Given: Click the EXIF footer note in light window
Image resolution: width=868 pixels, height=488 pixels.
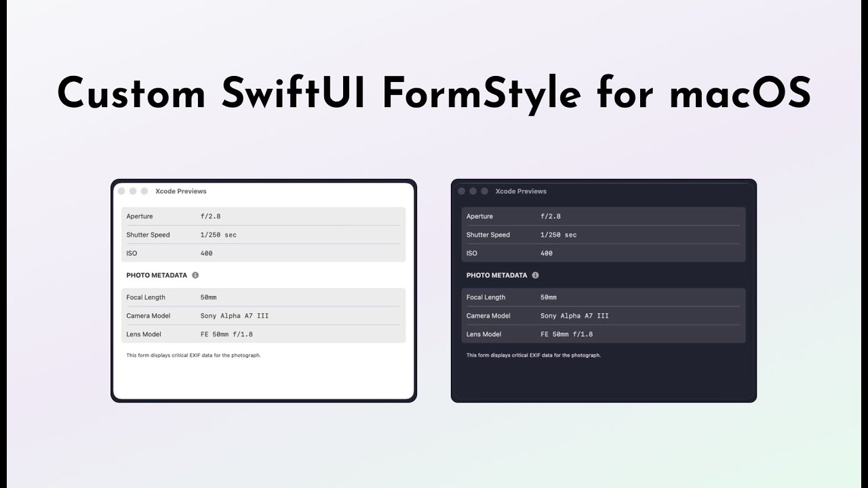Looking at the screenshot, I should pyautogui.click(x=193, y=355).
